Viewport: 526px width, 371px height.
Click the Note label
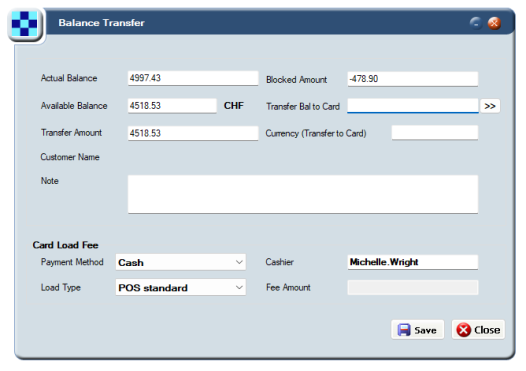[50, 181]
